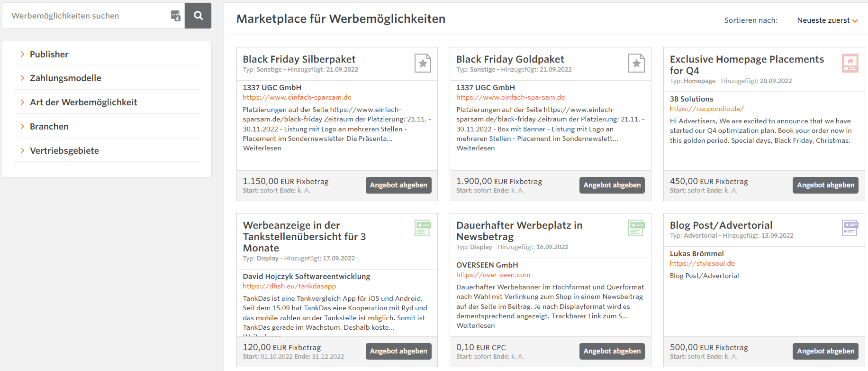Expand the Zahlungsmodelle filter section
This screenshot has width=868, height=371.
65,78
